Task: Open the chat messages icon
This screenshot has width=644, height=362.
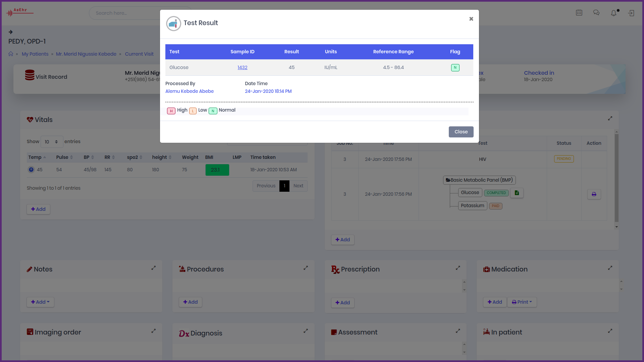Action: click(x=596, y=13)
